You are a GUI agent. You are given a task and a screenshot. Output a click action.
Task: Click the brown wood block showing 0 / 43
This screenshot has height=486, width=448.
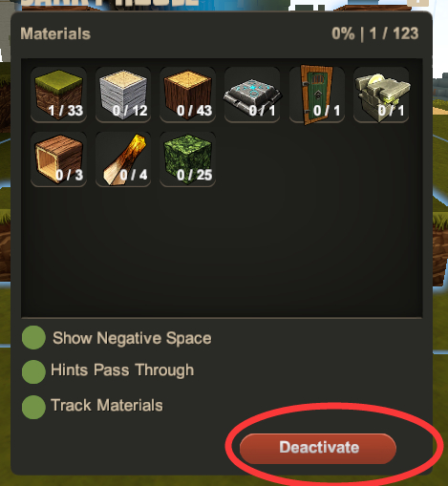pyautogui.click(x=187, y=95)
